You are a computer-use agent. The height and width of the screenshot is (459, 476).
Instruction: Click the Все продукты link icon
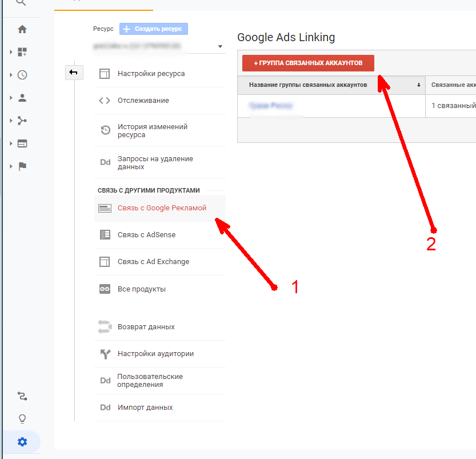point(105,289)
